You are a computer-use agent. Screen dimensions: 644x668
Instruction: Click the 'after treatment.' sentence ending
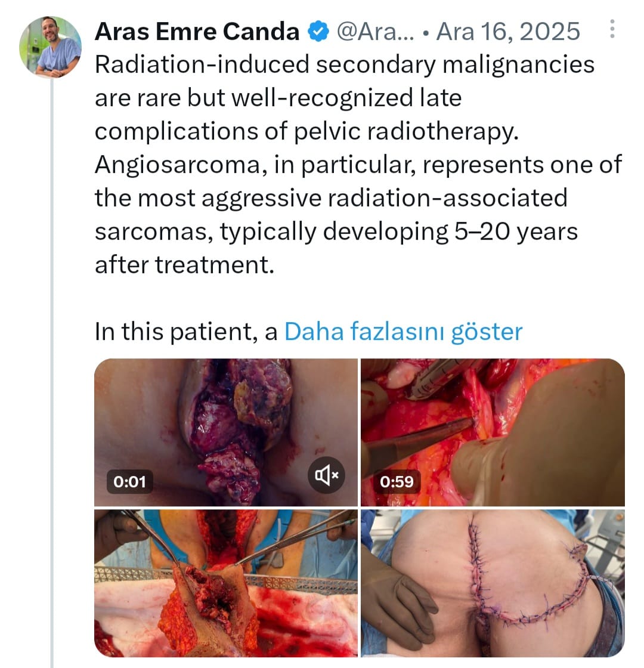tap(184, 265)
